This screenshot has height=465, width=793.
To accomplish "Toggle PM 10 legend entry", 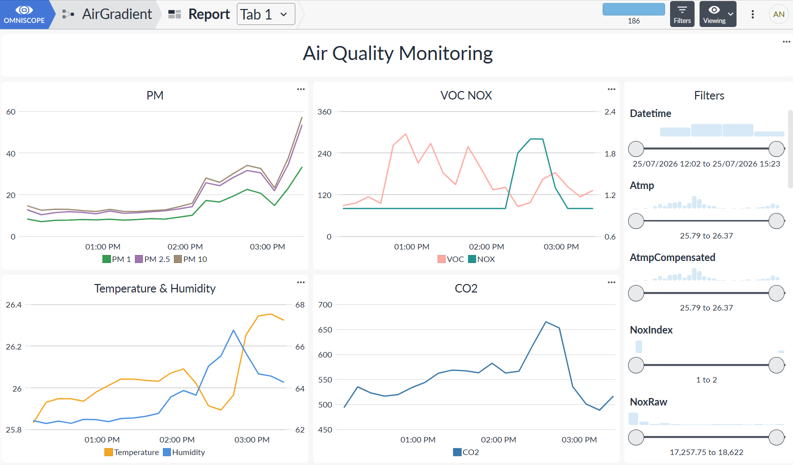I will tap(191, 259).
